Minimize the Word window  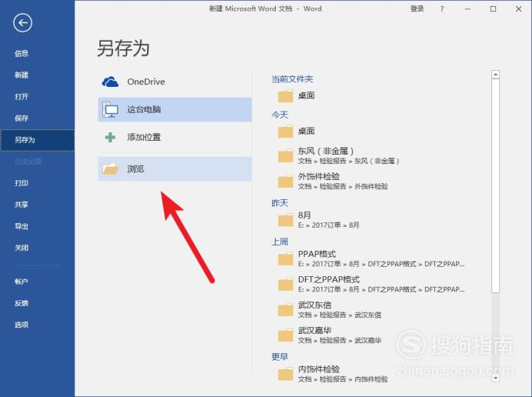(x=467, y=9)
